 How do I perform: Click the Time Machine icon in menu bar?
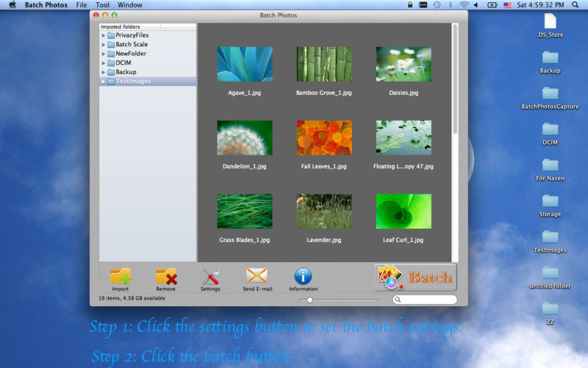pyautogui.click(x=437, y=5)
